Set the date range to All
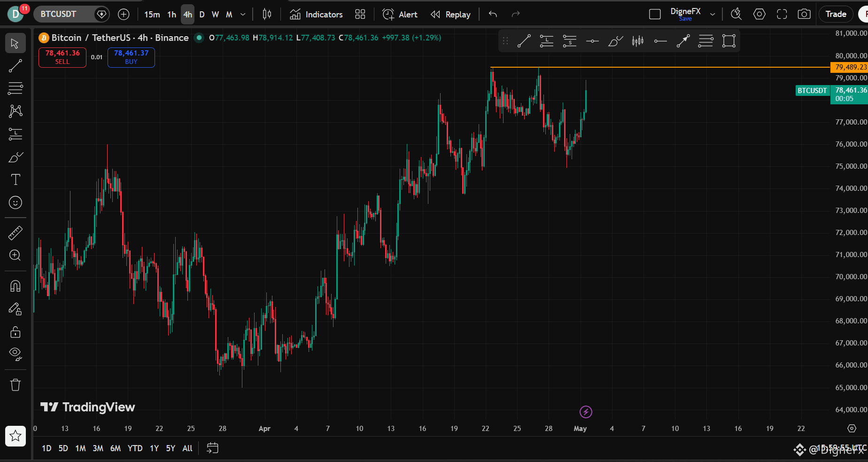868x462 pixels. click(x=187, y=448)
